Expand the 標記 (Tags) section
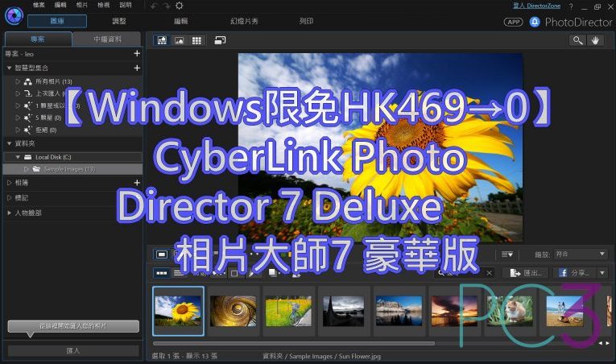 coord(9,198)
